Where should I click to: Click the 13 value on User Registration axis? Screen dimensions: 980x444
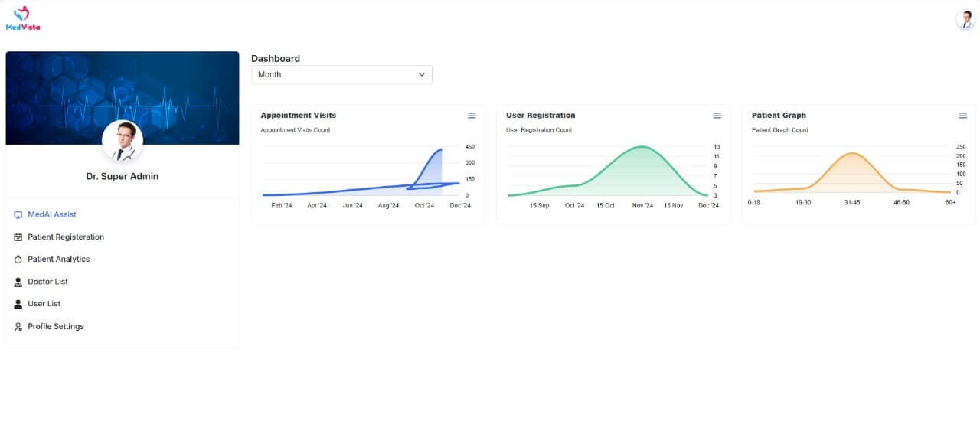point(717,147)
